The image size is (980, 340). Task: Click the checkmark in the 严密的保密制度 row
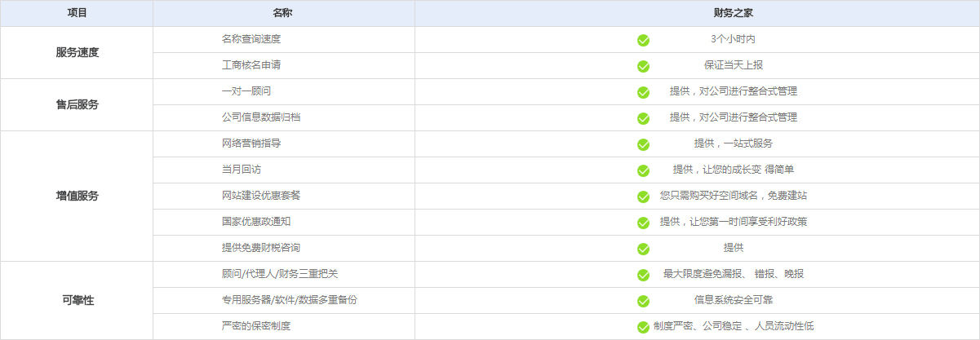[643, 327]
